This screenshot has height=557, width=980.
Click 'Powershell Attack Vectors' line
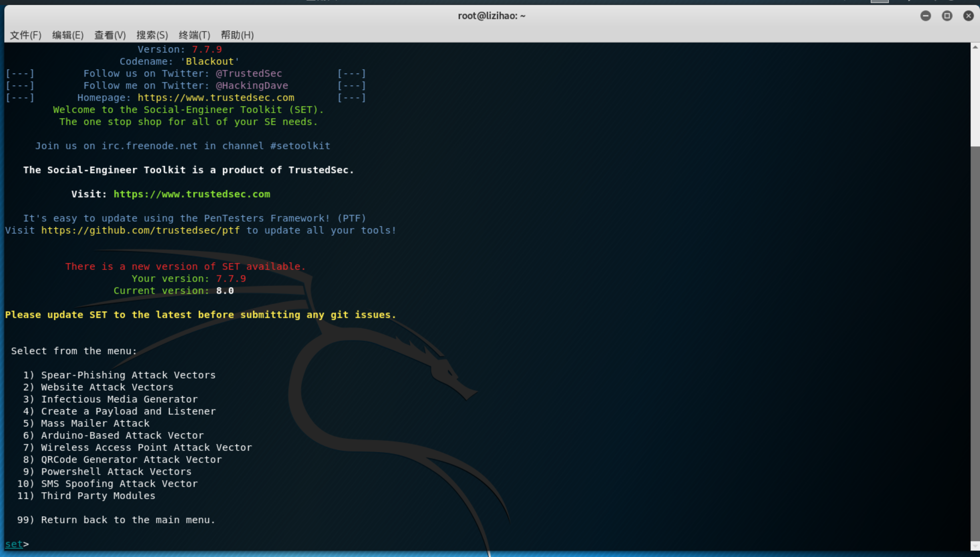(107, 472)
